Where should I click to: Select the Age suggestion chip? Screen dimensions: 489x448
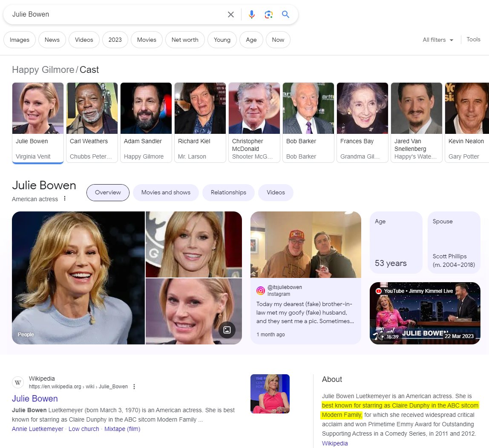tap(251, 40)
